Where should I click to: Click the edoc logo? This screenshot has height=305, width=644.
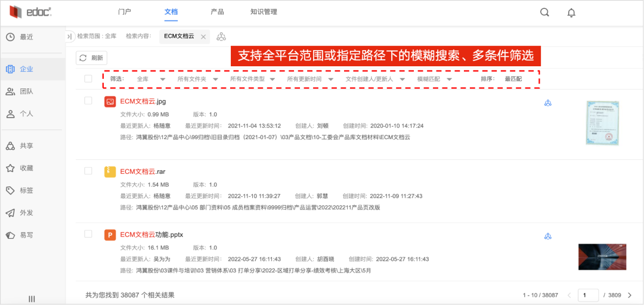coord(30,13)
